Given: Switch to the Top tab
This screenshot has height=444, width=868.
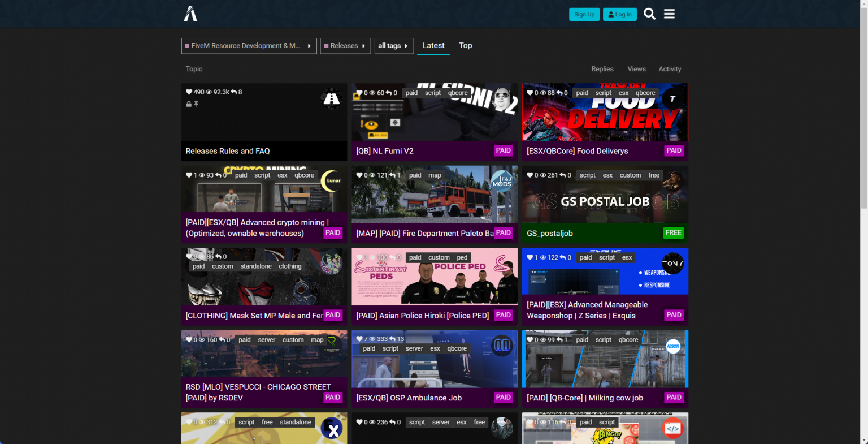Looking at the screenshot, I should pos(466,45).
